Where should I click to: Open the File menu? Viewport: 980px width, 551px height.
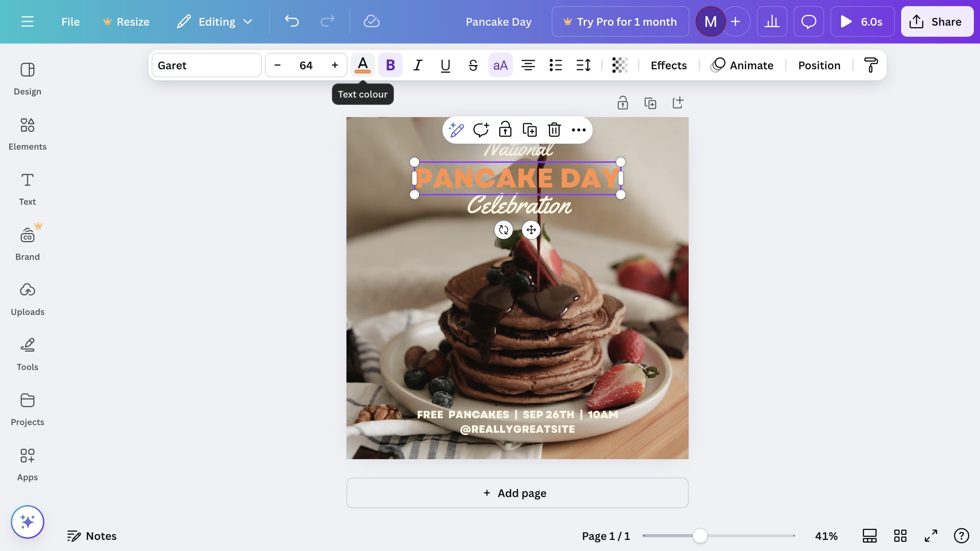[70, 22]
